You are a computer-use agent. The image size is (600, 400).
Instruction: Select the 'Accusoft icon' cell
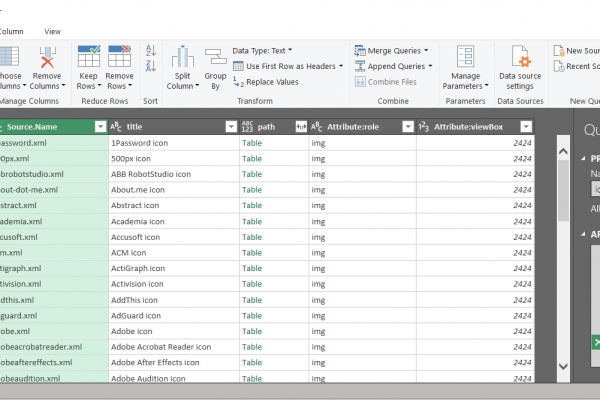(174, 237)
